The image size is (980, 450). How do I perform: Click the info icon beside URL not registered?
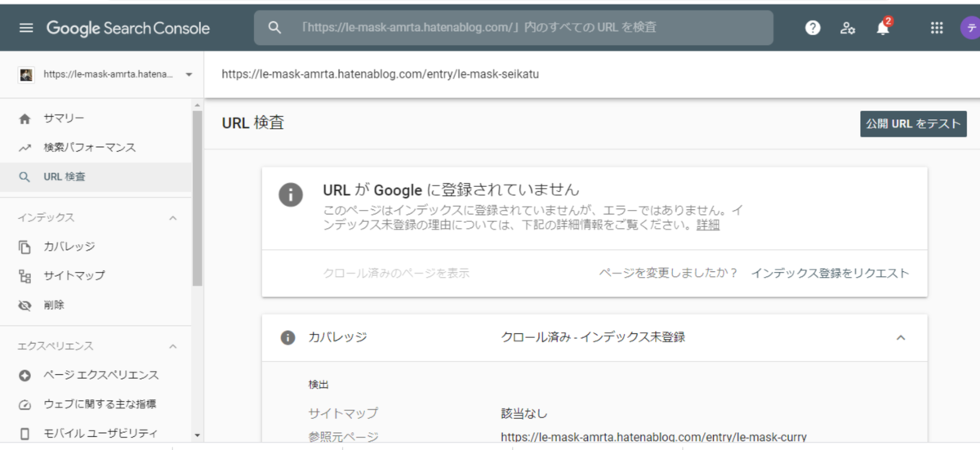click(290, 194)
